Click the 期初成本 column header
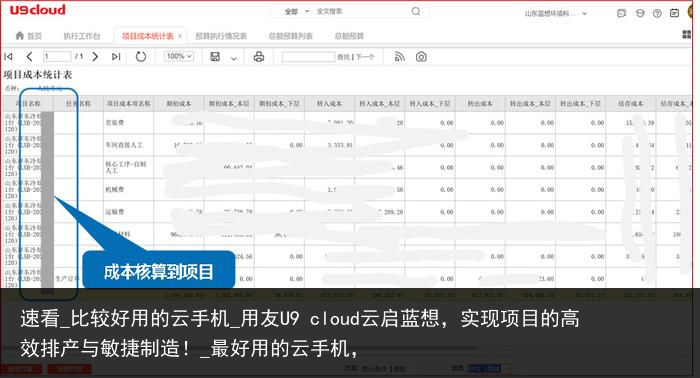Image resolution: width=700 pixels, height=378 pixels. (179, 104)
